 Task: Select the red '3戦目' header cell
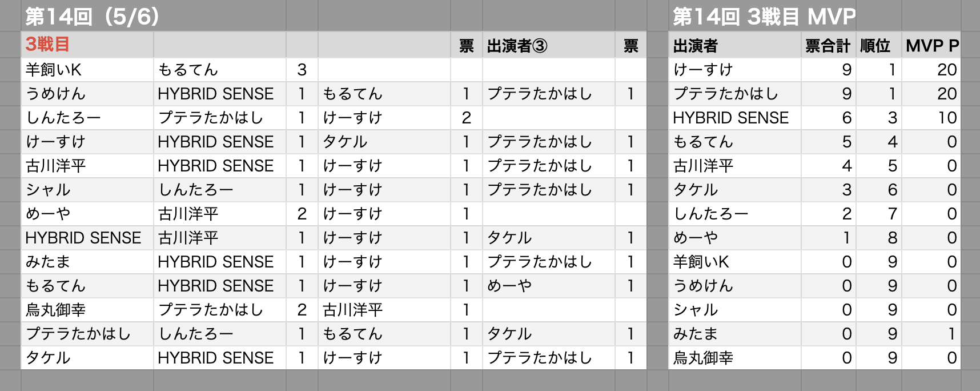pos(48,45)
